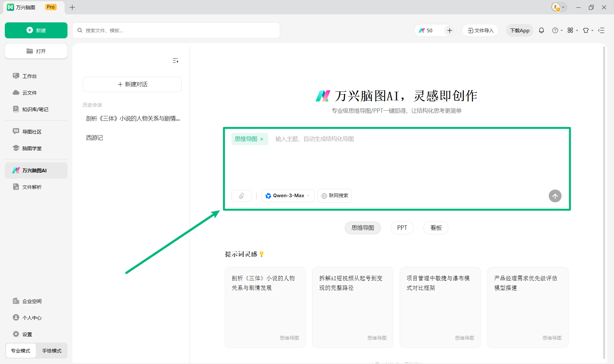Open 企业空间 enterprise space
614x364 pixels.
pos(36,301)
